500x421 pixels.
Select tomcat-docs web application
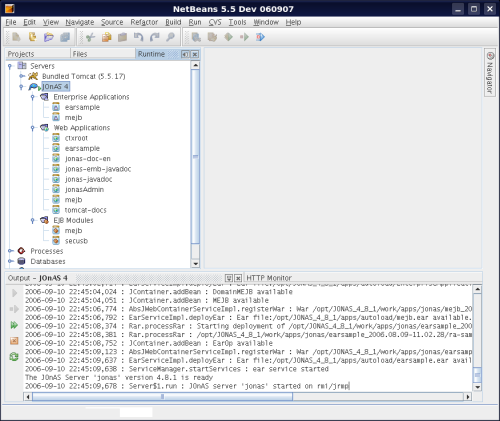click(85, 210)
